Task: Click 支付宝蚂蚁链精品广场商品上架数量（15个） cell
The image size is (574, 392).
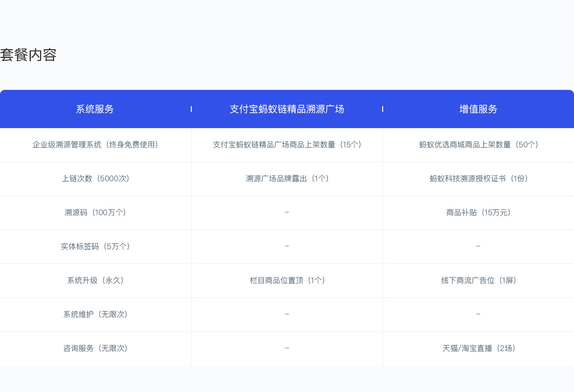Action: pyautogui.click(x=287, y=145)
